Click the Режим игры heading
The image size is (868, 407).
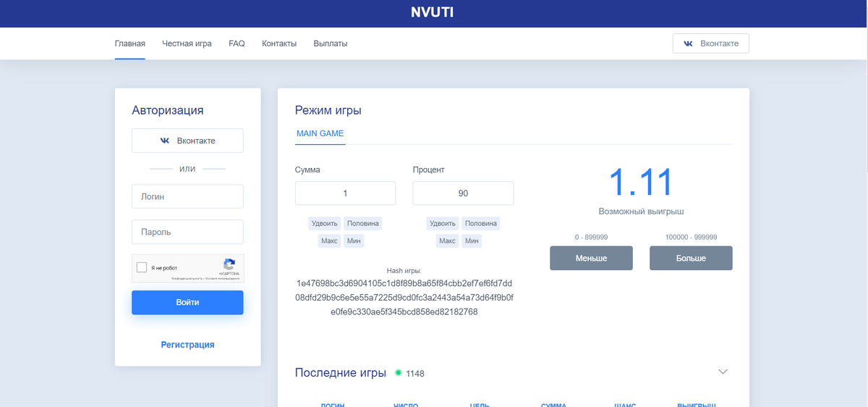[x=328, y=111]
